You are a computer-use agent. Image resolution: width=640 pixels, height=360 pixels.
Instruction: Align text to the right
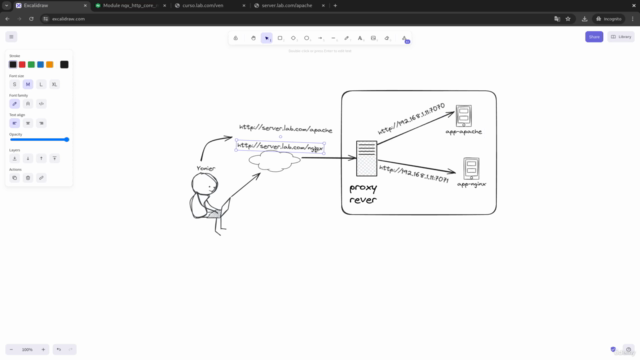[41, 123]
